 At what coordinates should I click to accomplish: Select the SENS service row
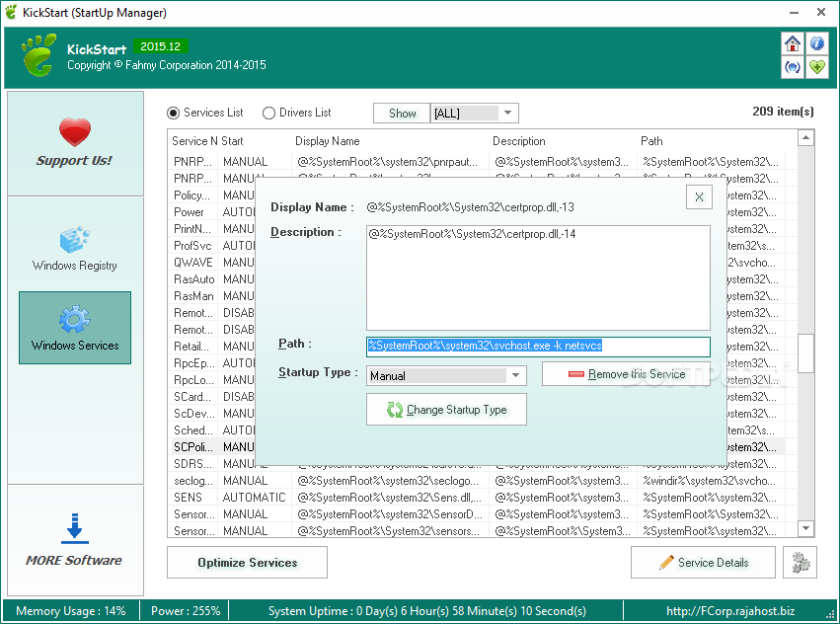(x=477, y=498)
